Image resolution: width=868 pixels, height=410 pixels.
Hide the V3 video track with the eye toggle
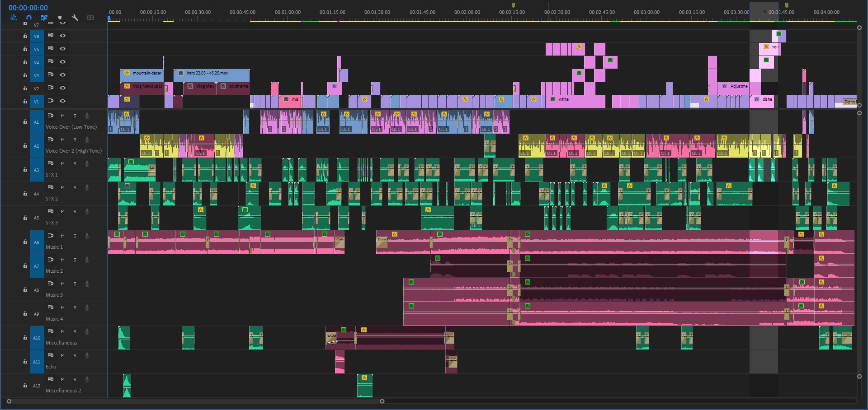pyautogui.click(x=63, y=75)
